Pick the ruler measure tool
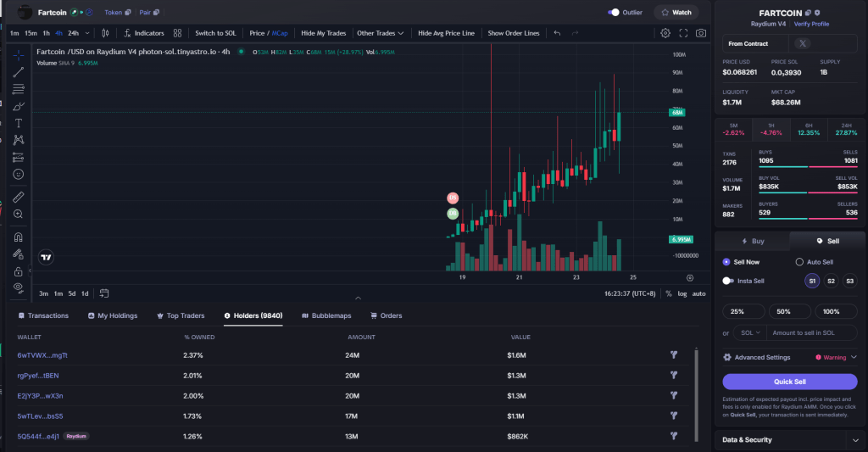The height and width of the screenshot is (452, 868). coord(19,197)
